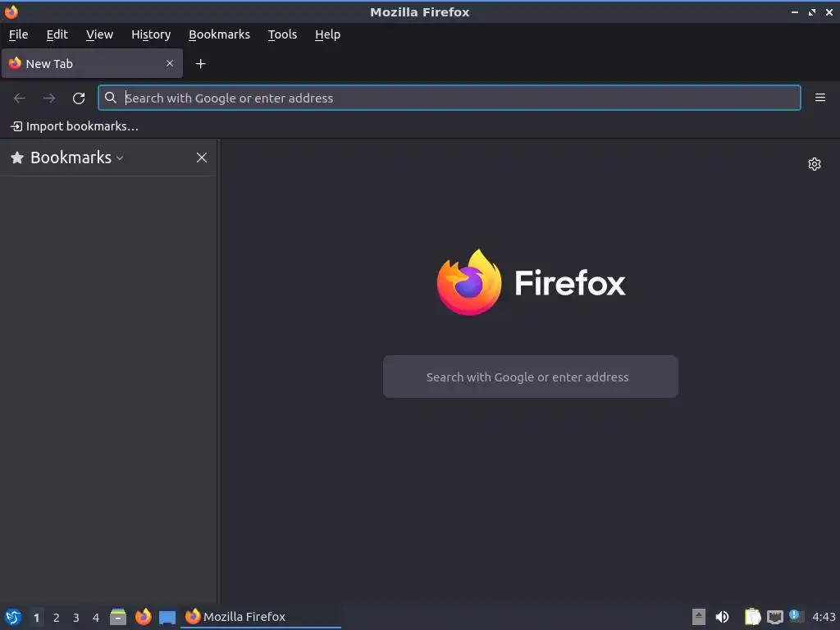Close the New Tab tab
Viewport: 840px width, 630px height.
click(170, 63)
